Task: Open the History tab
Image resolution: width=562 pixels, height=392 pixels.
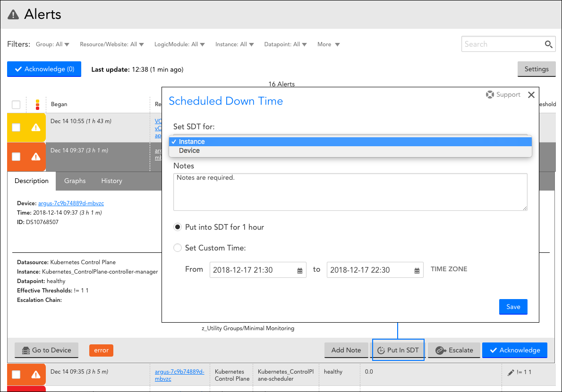Action: 111,181
